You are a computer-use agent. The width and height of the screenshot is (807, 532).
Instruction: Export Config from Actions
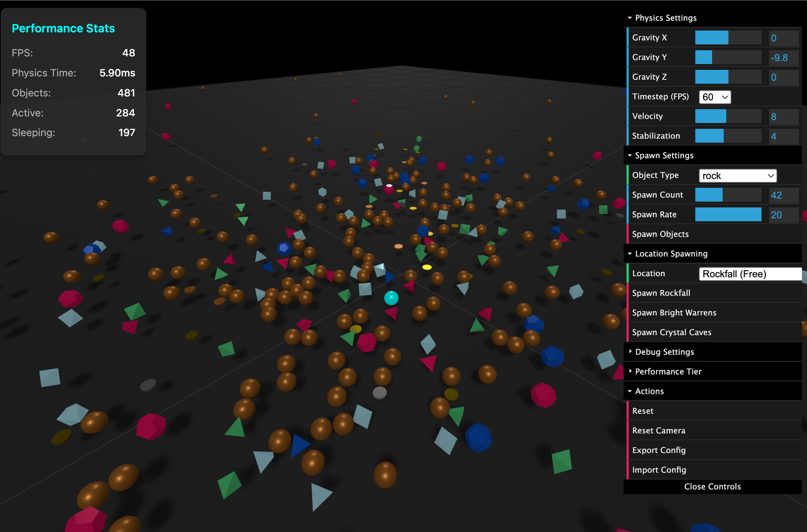(x=659, y=450)
